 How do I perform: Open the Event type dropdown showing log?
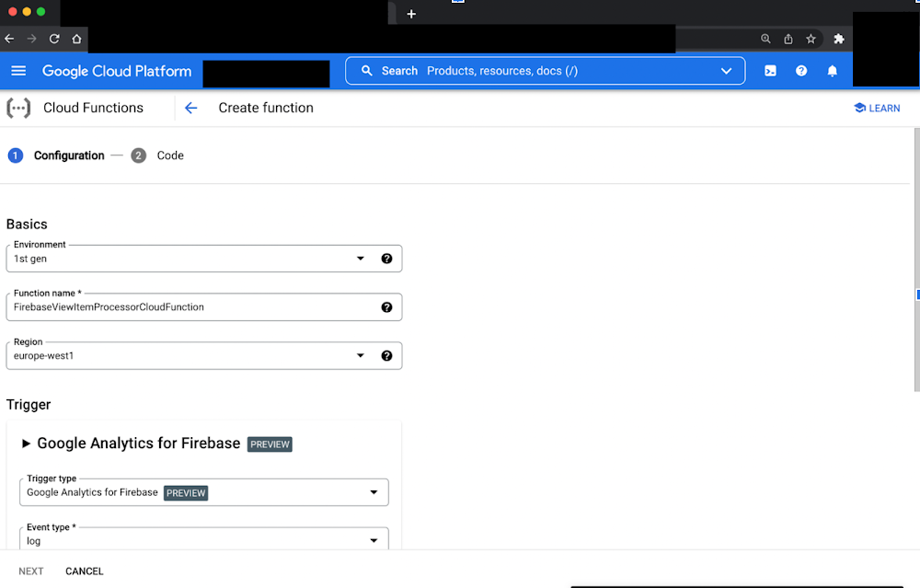(x=204, y=538)
